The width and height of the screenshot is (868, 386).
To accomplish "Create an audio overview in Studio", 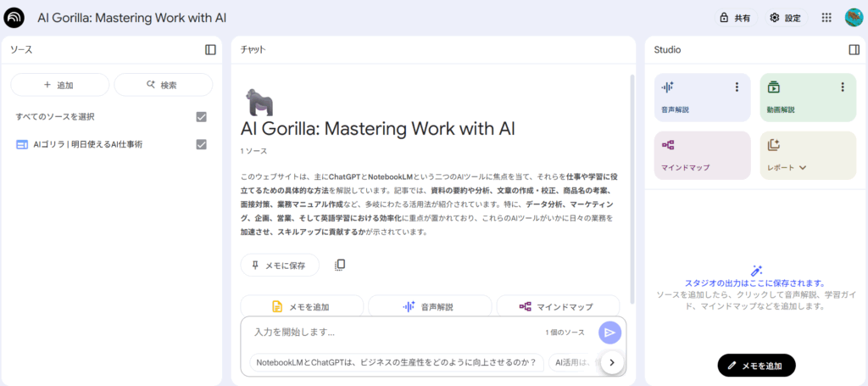I will click(703, 98).
